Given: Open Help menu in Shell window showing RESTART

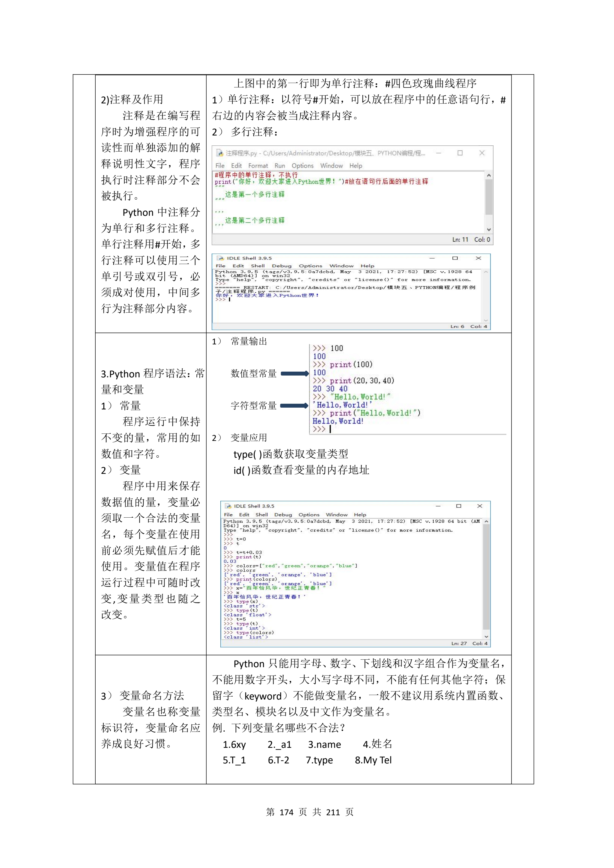Looking at the screenshot, I should pyautogui.click(x=368, y=266).
